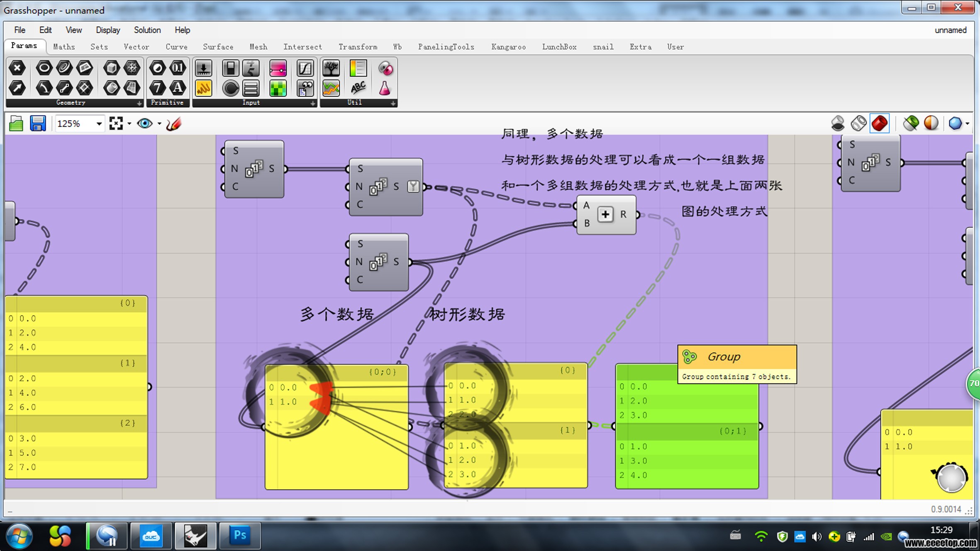Click the green Open file folder icon
Screen dimensions: 980x551
tap(16, 124)
